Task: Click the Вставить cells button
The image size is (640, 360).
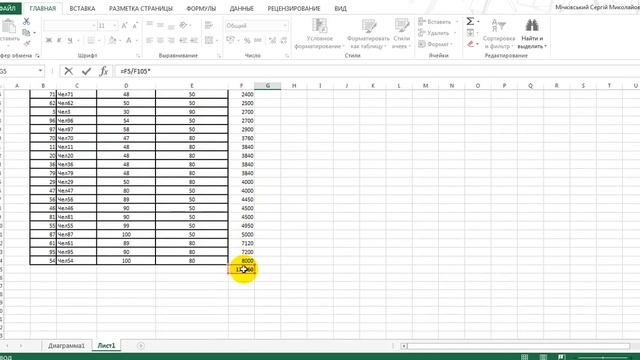Action: (x=438, y=22)
